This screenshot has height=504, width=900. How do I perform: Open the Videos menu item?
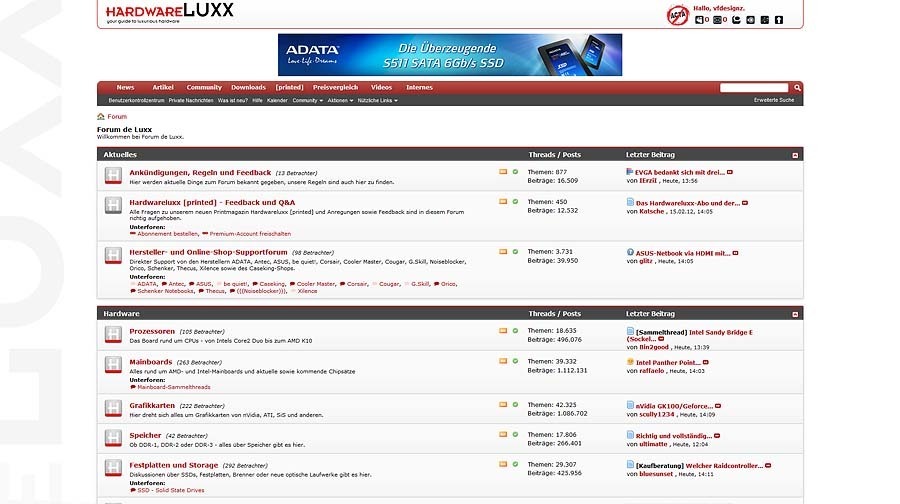[381, 87]
